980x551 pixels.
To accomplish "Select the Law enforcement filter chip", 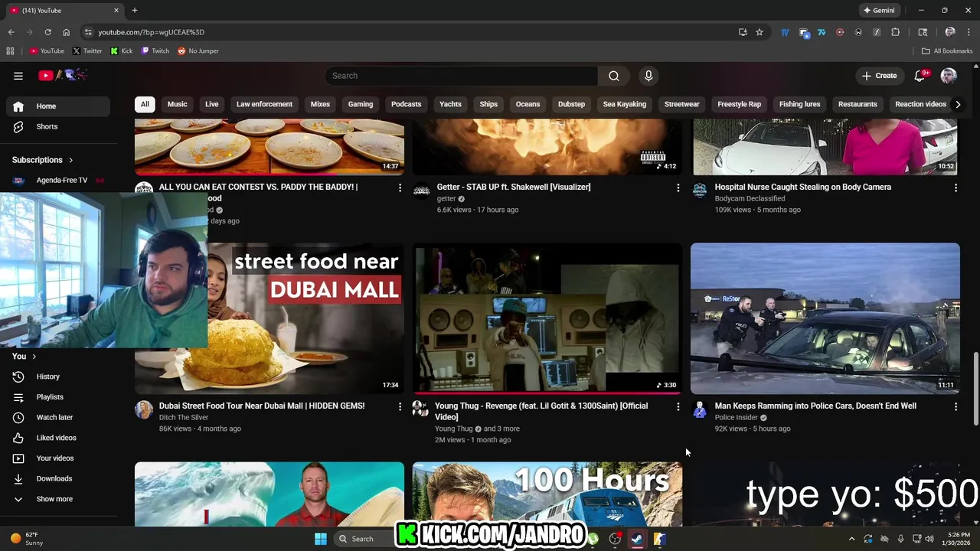I will (x=264, y=104).
